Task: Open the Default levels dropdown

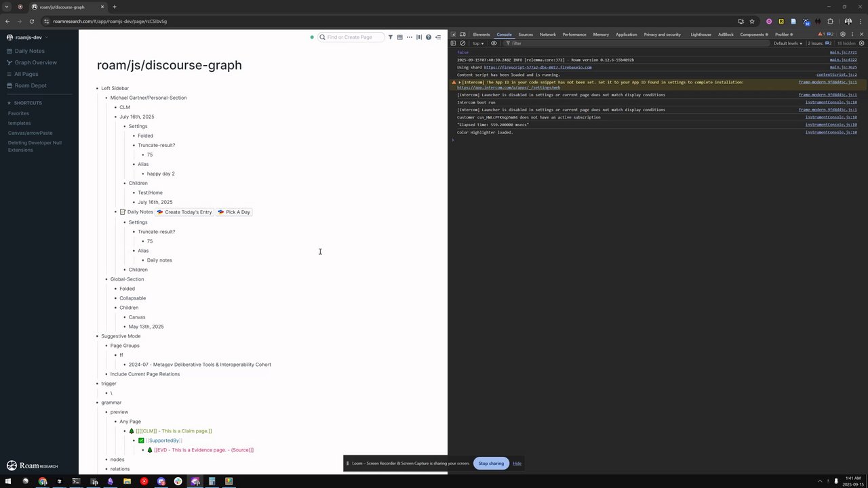Action: click(x=788, y=43)
